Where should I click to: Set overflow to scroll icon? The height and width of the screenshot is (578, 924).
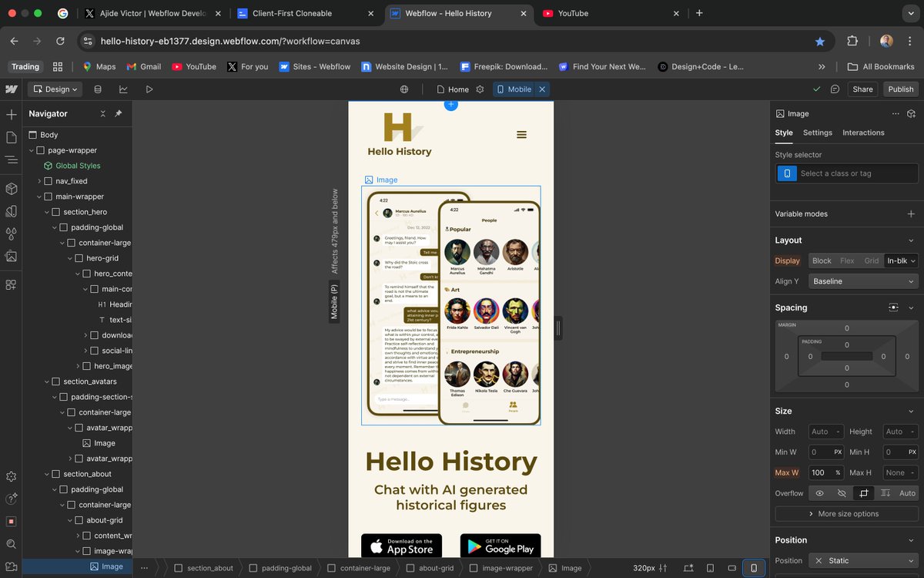click(885, 493)
